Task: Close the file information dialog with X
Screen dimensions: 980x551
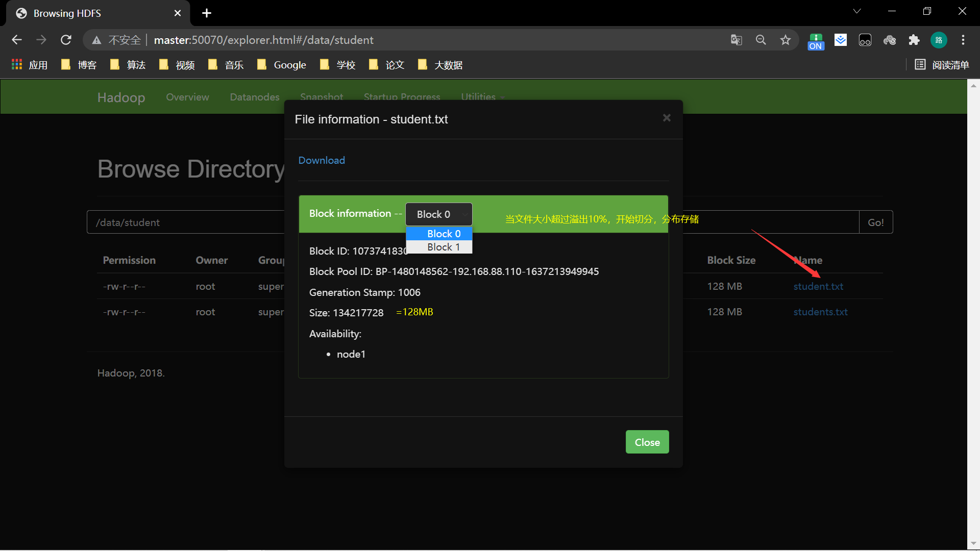Action: [667, 118]
